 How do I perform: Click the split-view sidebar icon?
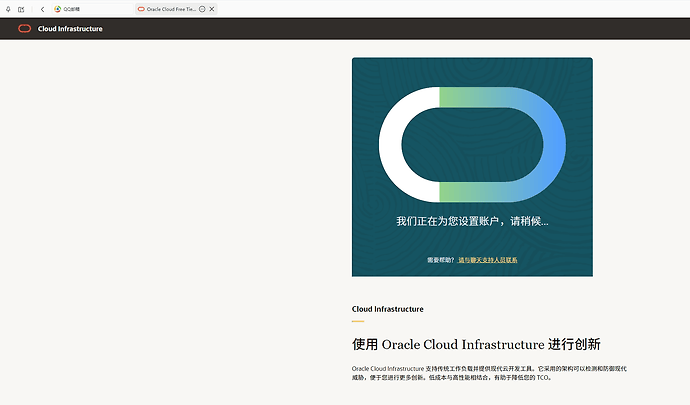point(21,9)
